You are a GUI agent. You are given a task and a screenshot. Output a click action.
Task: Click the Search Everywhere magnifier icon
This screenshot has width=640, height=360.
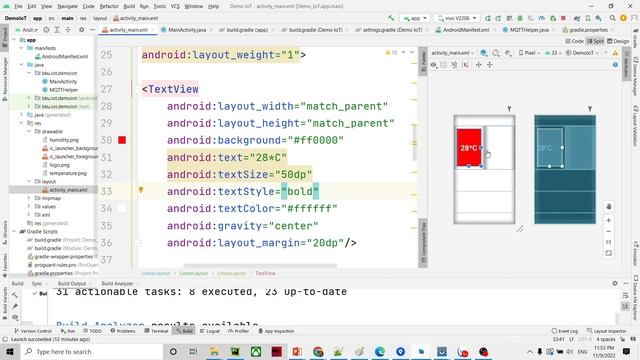pos(612,18)
